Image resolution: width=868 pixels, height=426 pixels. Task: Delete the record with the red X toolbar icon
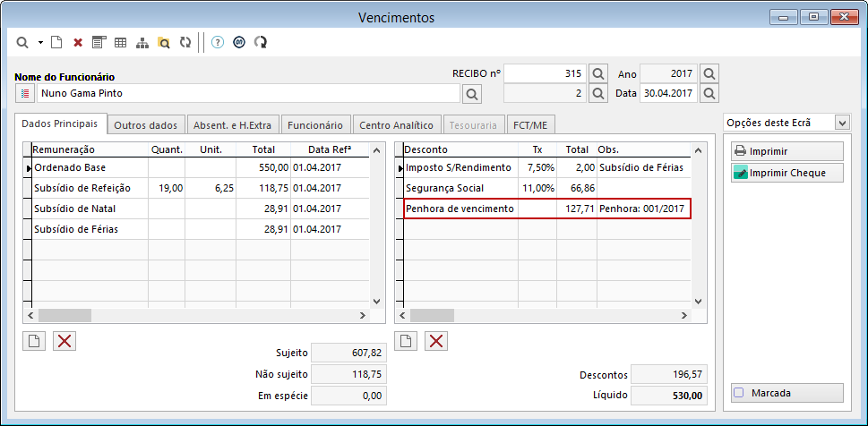[x=78, y=42]
